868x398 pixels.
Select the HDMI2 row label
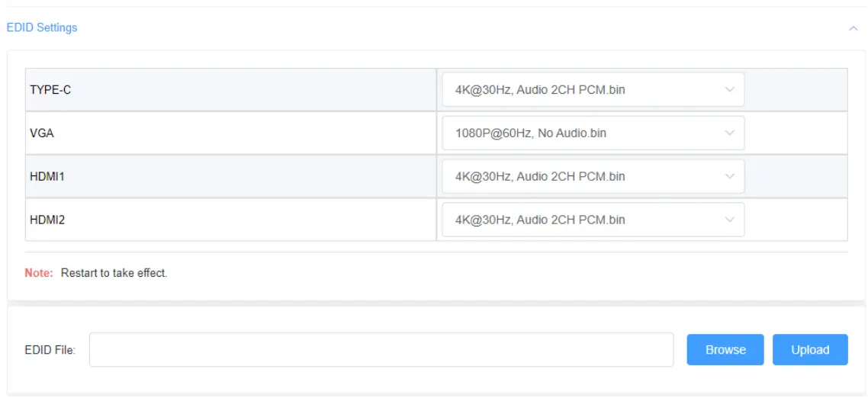pyautogui.click(x=47, y=220)
